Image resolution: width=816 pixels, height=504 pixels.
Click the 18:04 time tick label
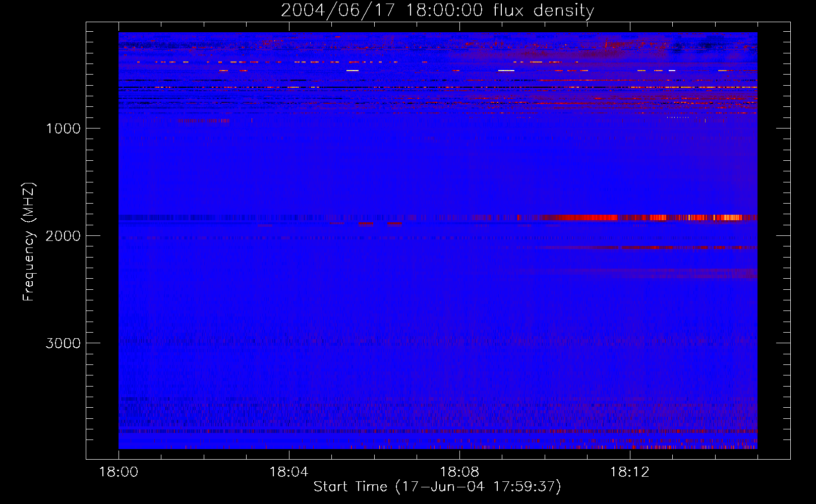pyautogui.click(x=288, y=472)
